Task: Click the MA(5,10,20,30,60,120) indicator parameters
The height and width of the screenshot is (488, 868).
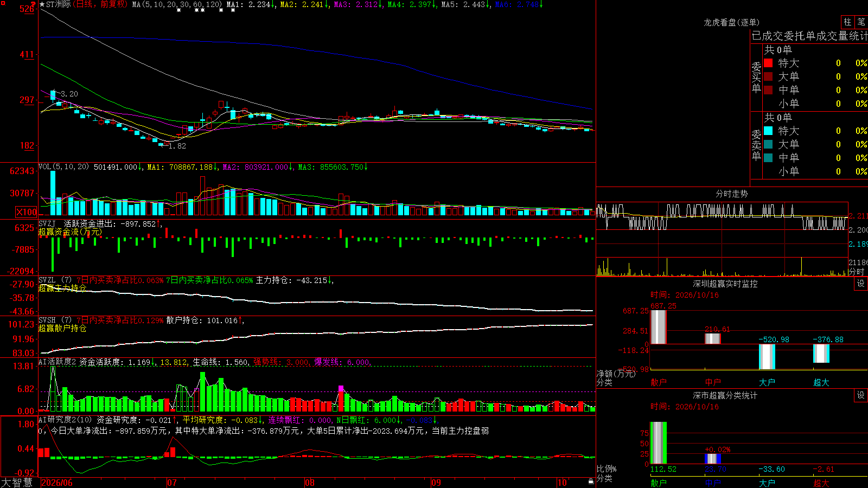Action: click(x=177, y=4)
